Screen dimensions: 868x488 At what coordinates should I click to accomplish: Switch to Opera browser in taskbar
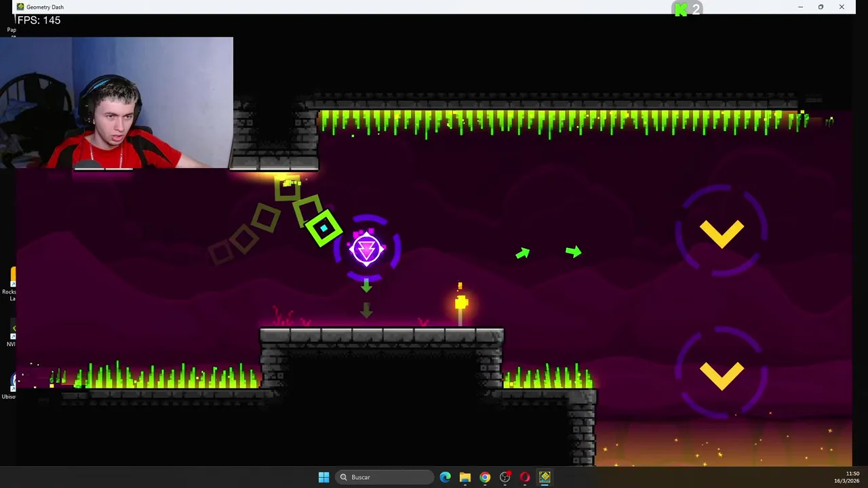[525, 477]
